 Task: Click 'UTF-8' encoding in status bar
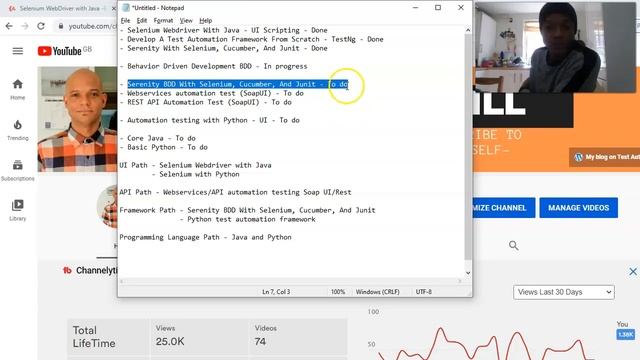click(424, 292)
